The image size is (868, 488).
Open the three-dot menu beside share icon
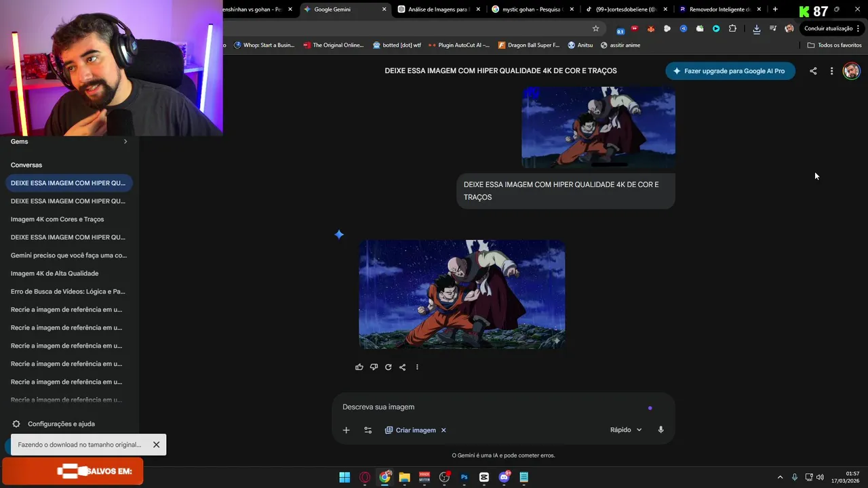coord(831,70)
